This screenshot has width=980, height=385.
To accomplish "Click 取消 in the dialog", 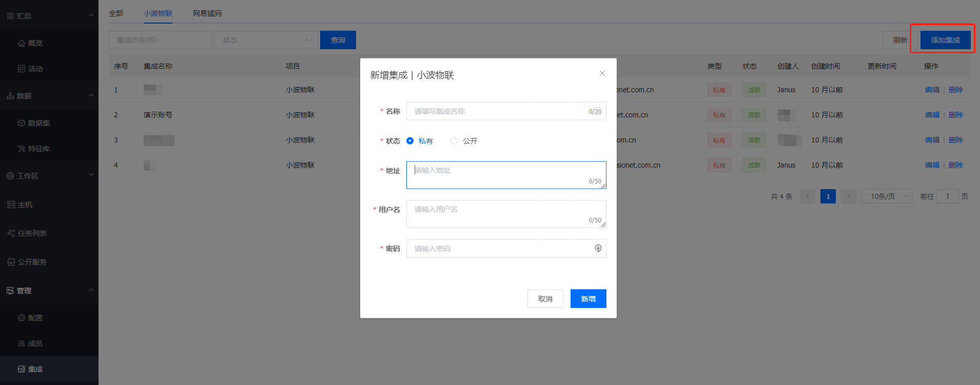I will tap(545, 299).
